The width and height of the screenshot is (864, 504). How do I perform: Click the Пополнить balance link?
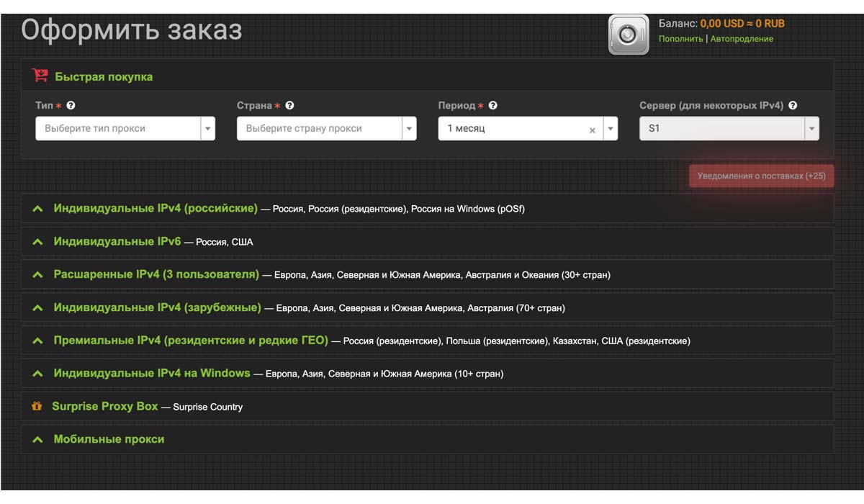(680, 39)
